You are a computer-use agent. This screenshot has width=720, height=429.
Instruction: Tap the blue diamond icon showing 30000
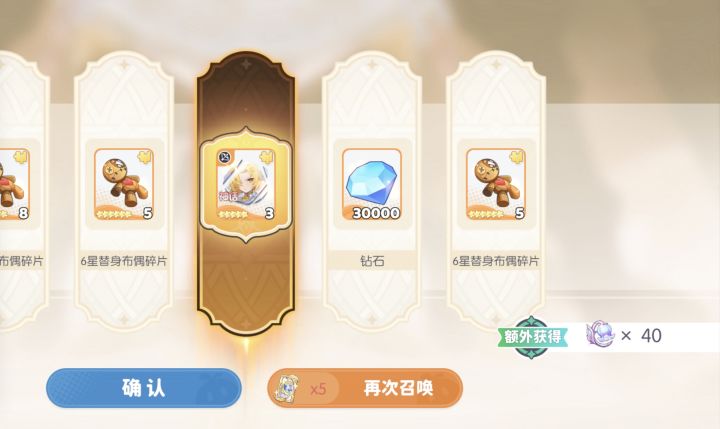point(371,184)
